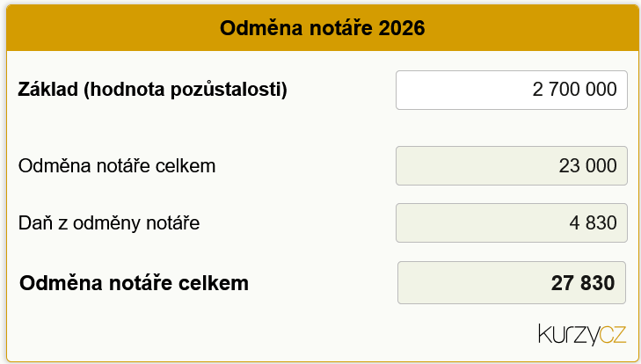
Task: Click the bold number 27 830
Action: click(583, 283)
